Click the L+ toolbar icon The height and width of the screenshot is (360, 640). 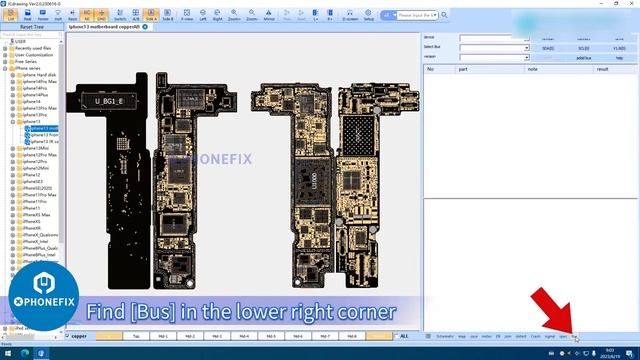[x=315, y=15]
